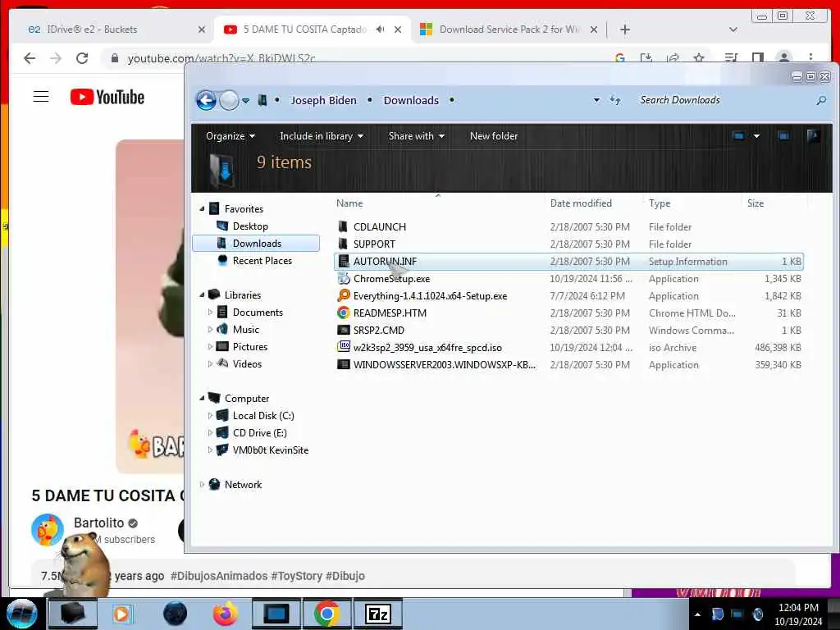Open the Bartolito channel link

99,523
